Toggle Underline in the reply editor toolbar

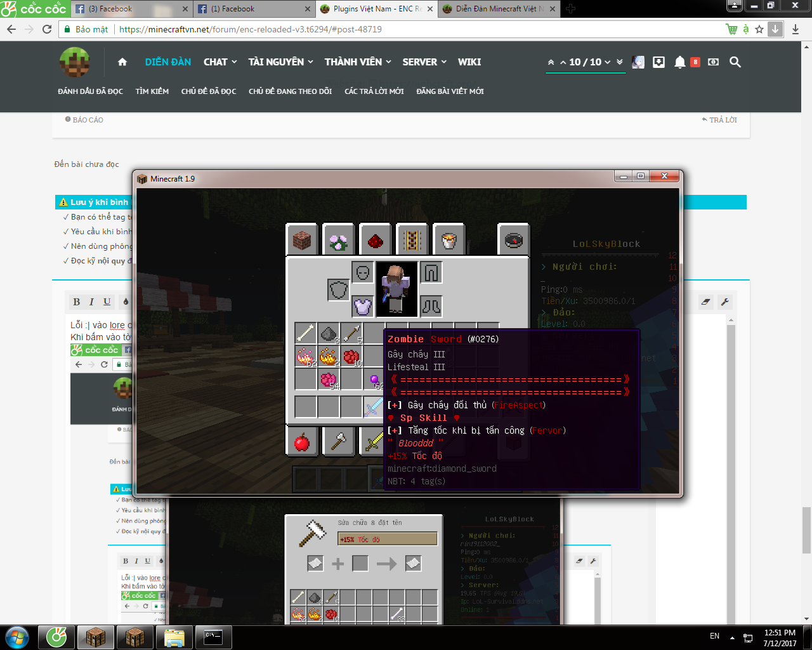point(107,302)
